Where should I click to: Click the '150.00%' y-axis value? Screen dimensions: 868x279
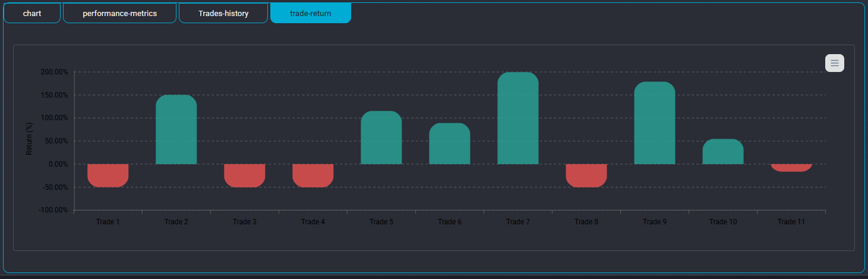[54, 95]
